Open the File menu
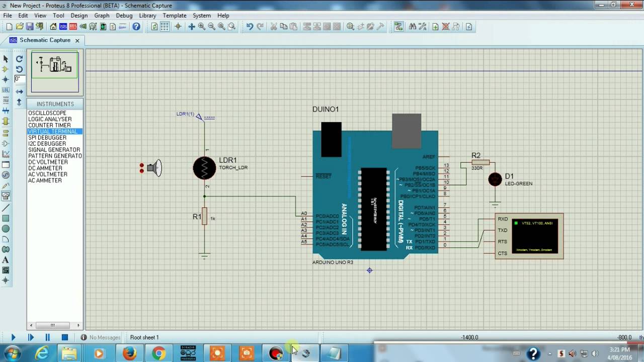The width and height of the screenshot is (644, 362). 8,16
